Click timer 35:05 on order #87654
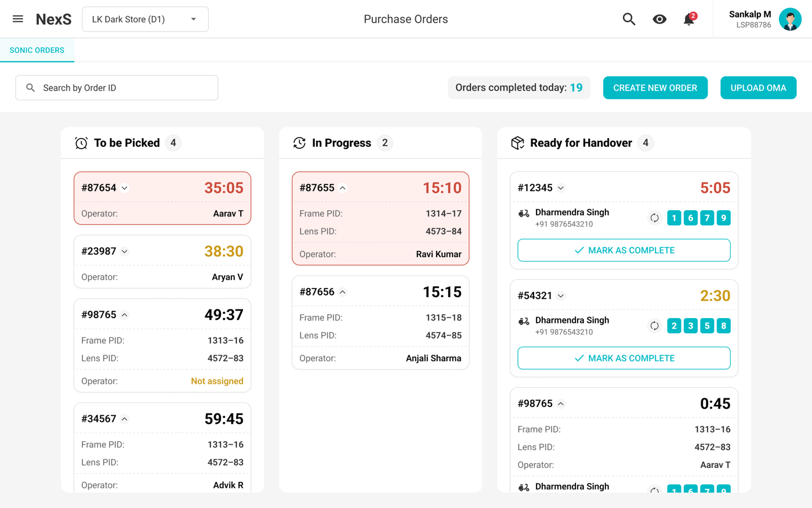Image resolution: width=812 pixels, height=508 pixels. [224, 188]
